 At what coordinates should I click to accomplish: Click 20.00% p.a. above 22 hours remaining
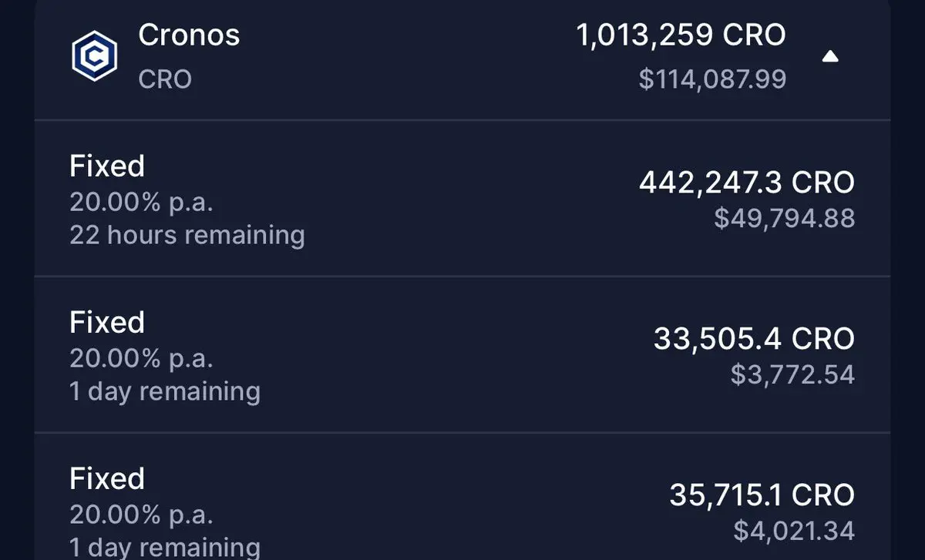click(x=141, y=202)
